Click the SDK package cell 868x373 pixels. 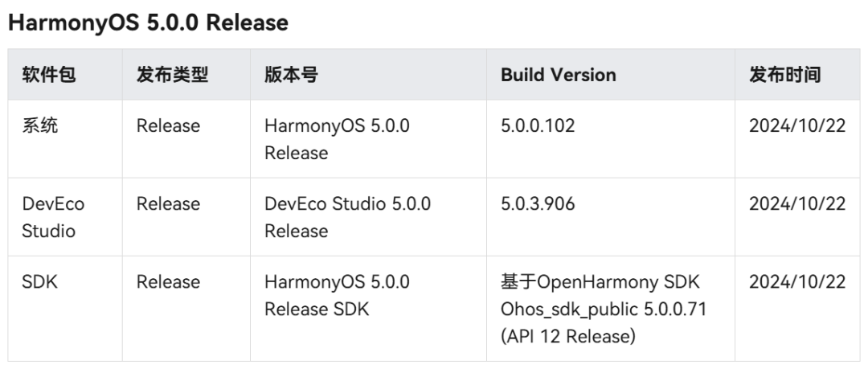(x=40, y=281)
